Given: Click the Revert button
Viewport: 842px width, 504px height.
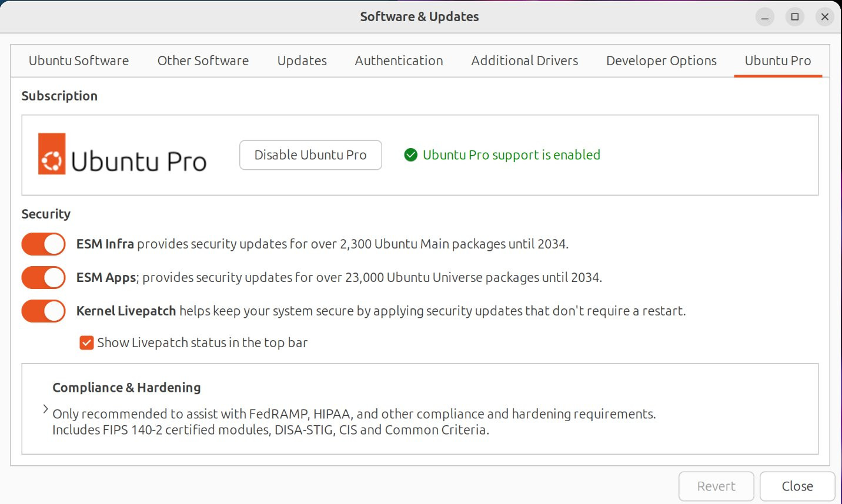Looking at the screenshot, I should click(x=716, y=486).
